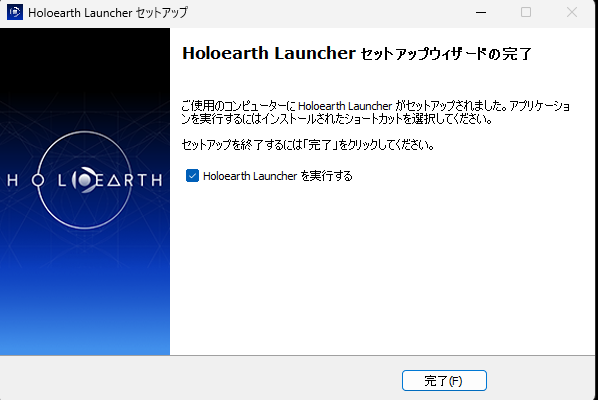Click the paragraph starting with ご使用のコンピューターに

(376, 112)
